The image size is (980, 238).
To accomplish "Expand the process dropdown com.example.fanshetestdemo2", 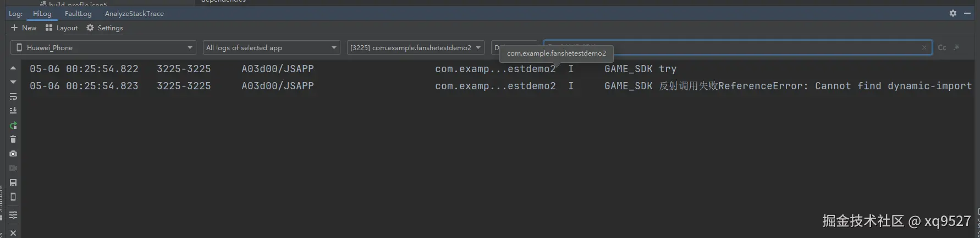I will point(415,48).
